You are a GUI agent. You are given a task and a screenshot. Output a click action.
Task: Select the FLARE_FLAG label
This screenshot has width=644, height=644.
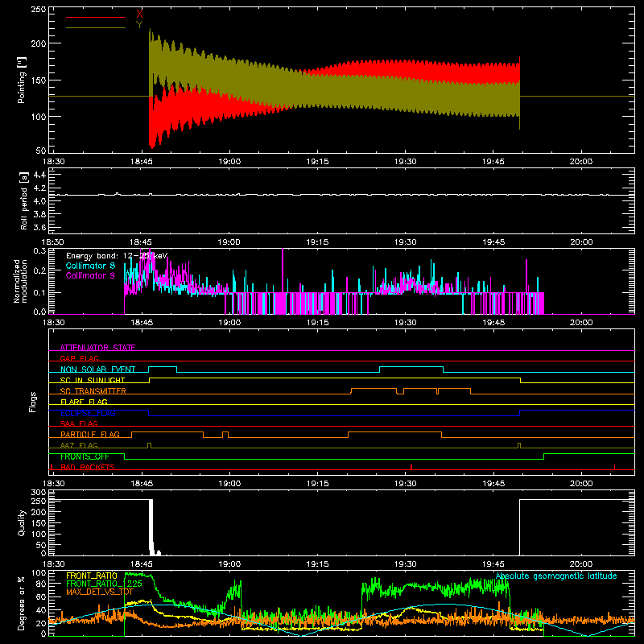84,402
